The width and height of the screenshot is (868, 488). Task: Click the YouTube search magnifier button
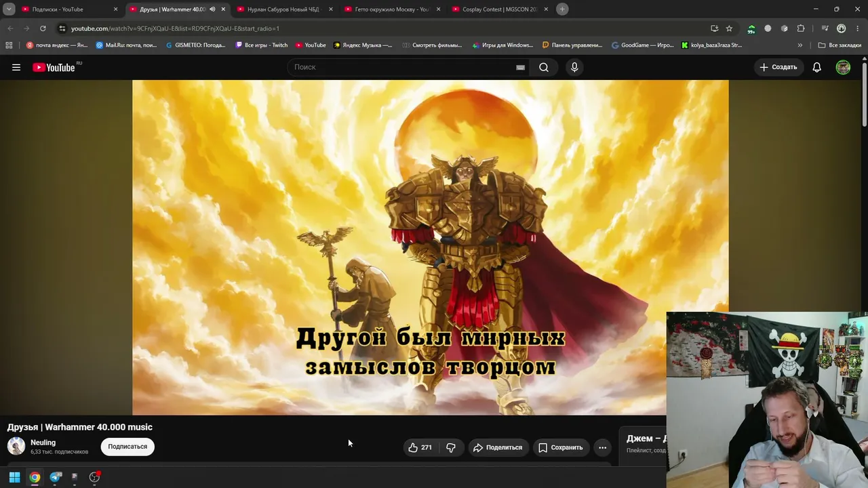(544, 67)
